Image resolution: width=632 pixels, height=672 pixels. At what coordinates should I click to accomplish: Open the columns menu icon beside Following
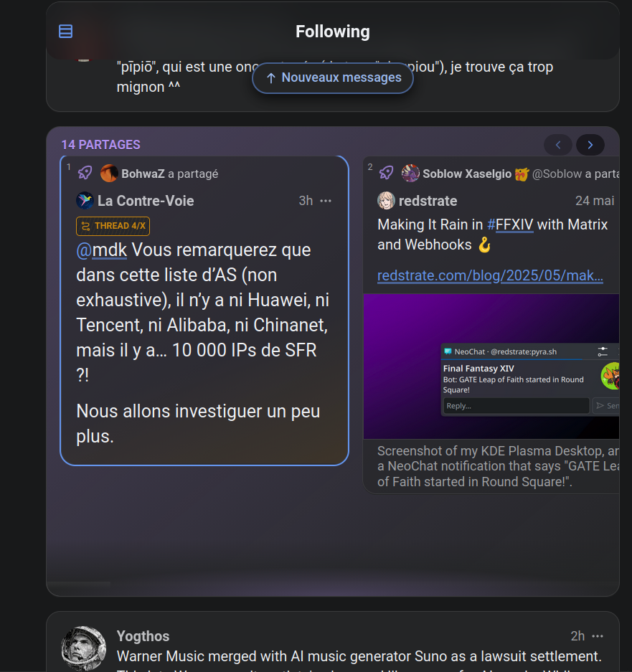coord(65,32)
